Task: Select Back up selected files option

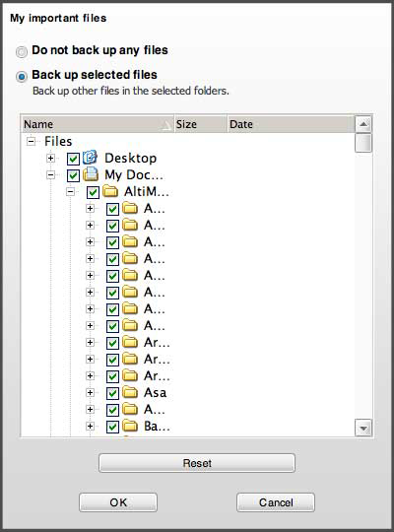Action: click(22, 76)
